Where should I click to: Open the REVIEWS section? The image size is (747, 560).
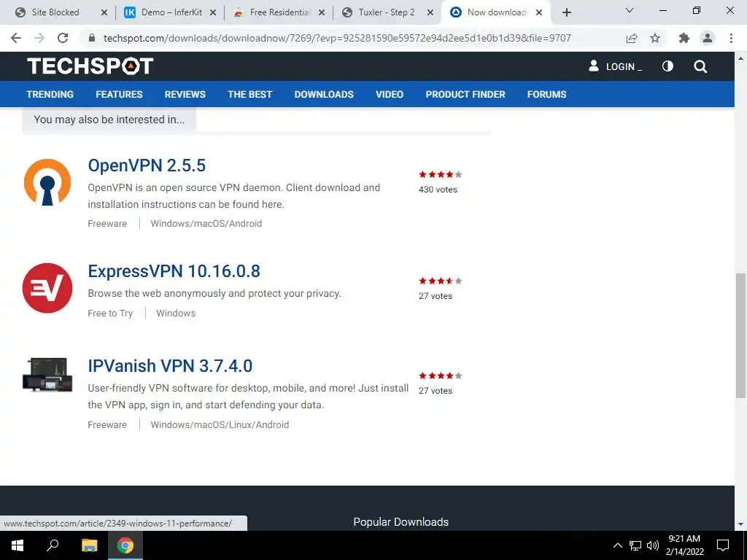pos(185,94)
